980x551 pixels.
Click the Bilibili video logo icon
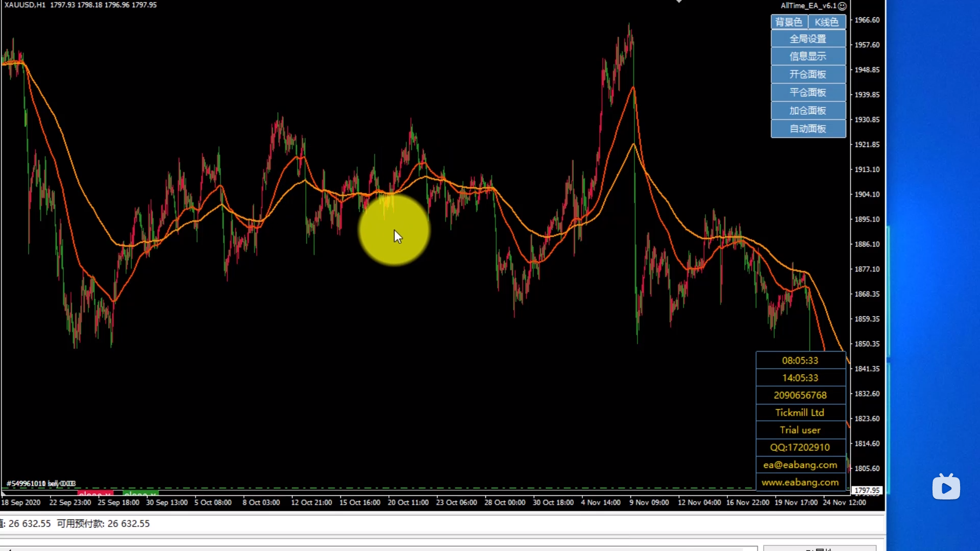(946, 487)
